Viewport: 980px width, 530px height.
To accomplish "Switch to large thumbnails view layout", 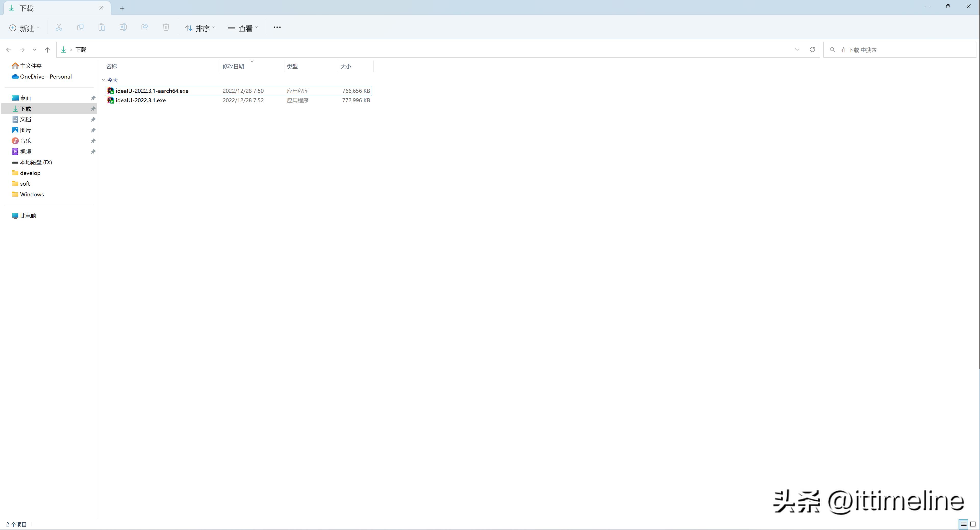I will 973,525.
